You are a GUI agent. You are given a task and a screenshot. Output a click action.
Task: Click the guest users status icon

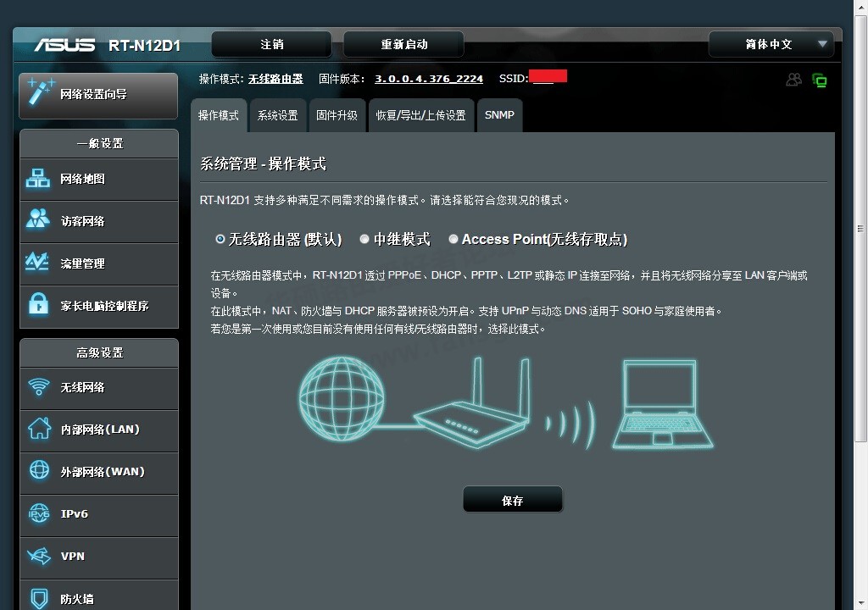793,80
